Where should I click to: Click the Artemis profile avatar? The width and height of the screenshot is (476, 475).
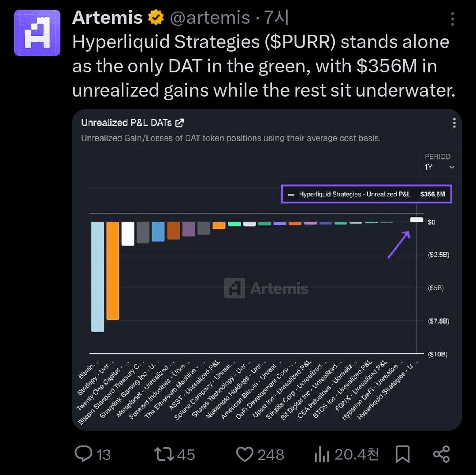click(37, 33)
